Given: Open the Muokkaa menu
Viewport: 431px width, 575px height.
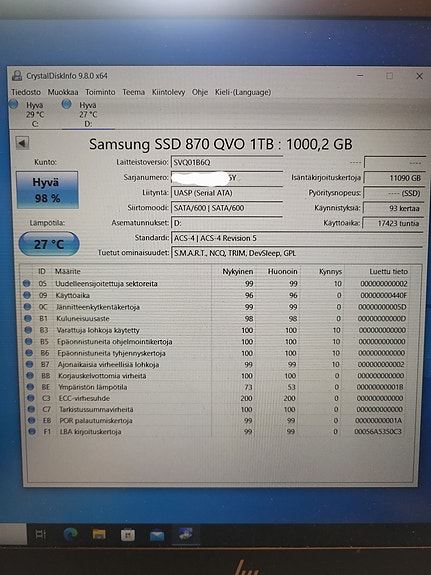Looking at the screenshot, I should 63,92.
